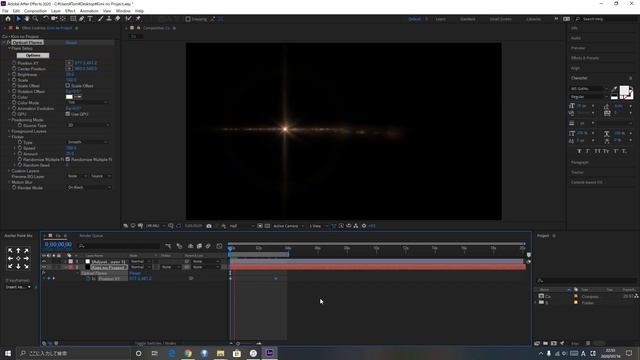
Task: Open the viewer resolution Half dropdown
Action: pos(241,226)
